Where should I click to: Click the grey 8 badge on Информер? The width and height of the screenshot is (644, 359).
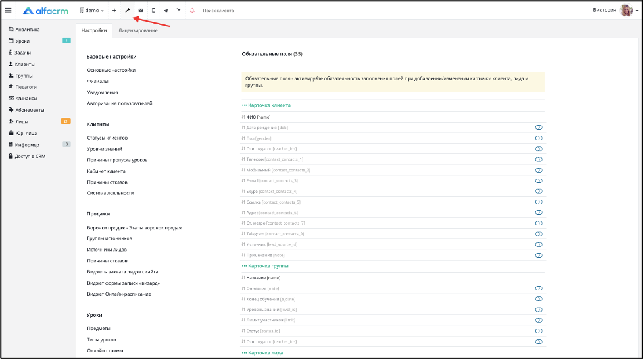coord(66,144)
